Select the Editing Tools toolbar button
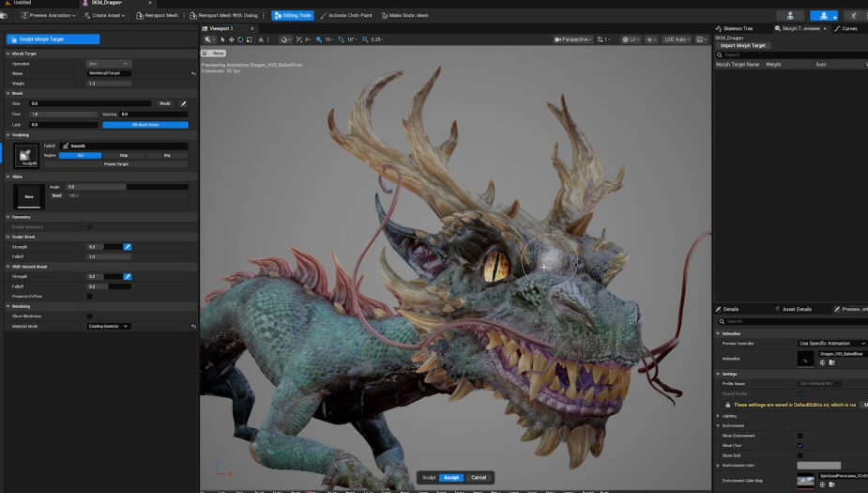 point(293,16)
